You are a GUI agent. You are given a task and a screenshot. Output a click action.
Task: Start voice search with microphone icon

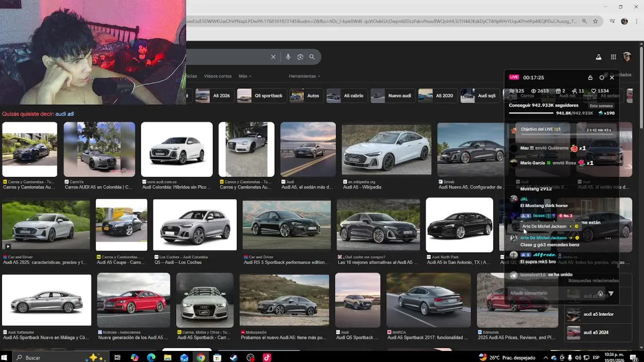[x=288, y=57]
